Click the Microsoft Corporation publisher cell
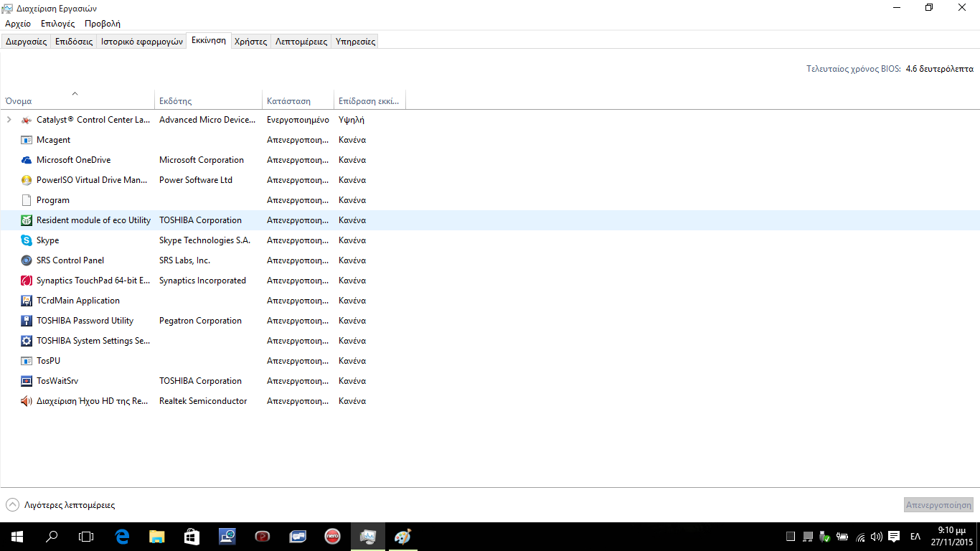This screenshot has height=551, width=980. pyautogui.click(x=202, y=160)
